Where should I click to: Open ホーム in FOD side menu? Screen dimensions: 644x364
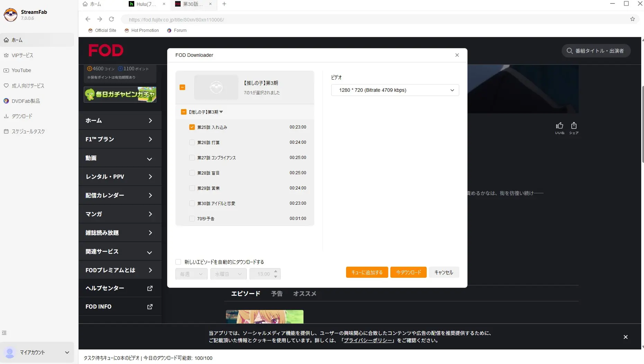tap(120, 121)
